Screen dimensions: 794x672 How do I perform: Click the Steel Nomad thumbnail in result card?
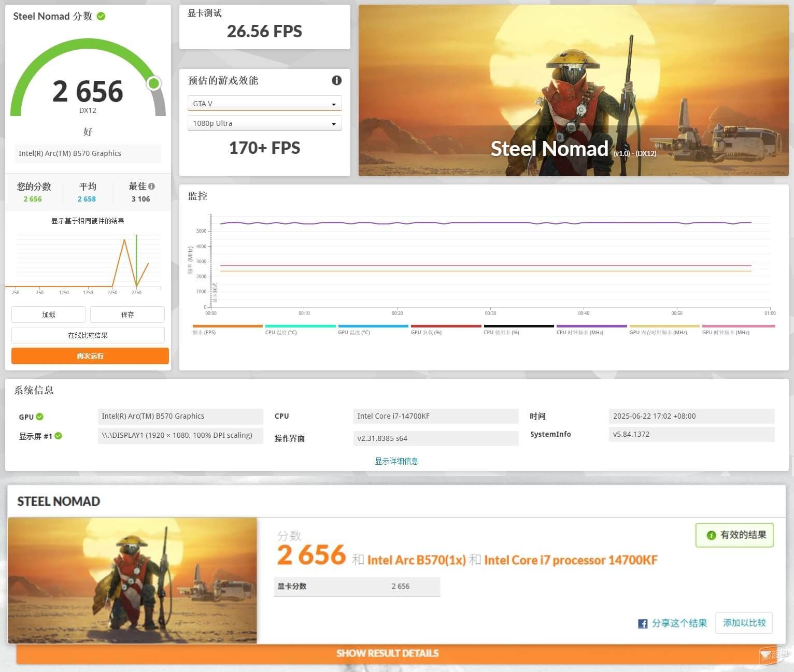132,580
